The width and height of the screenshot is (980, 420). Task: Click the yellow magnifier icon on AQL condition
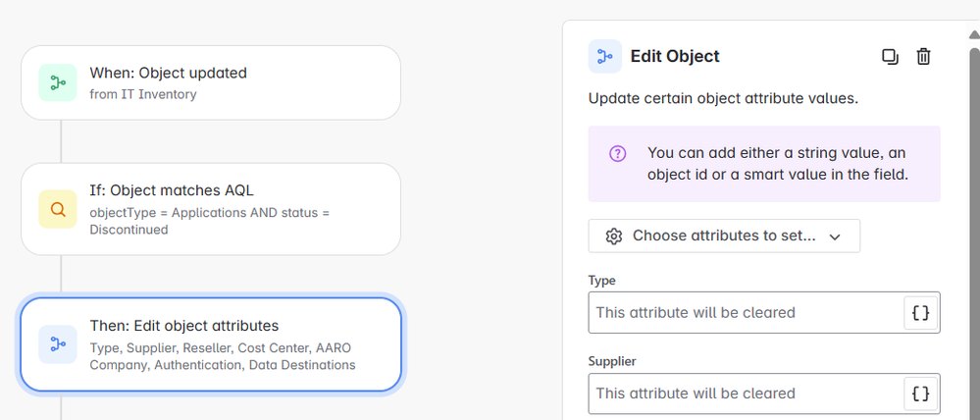[57, 209]
